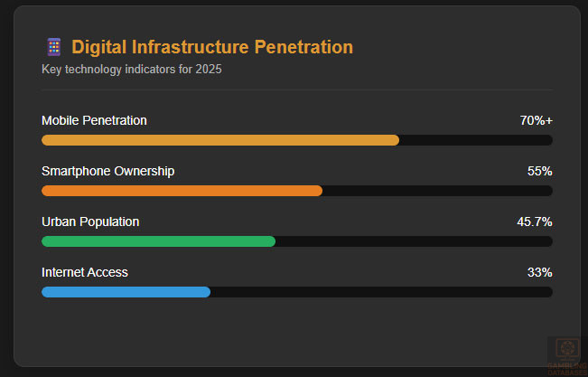Click the Gambling Databases watermark logo

point(567,353)
